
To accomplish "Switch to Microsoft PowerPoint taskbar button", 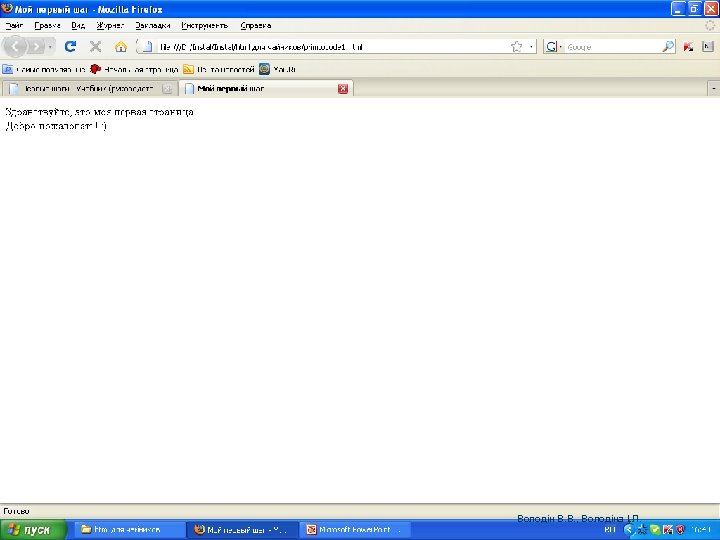I will (x=354, y=530).
